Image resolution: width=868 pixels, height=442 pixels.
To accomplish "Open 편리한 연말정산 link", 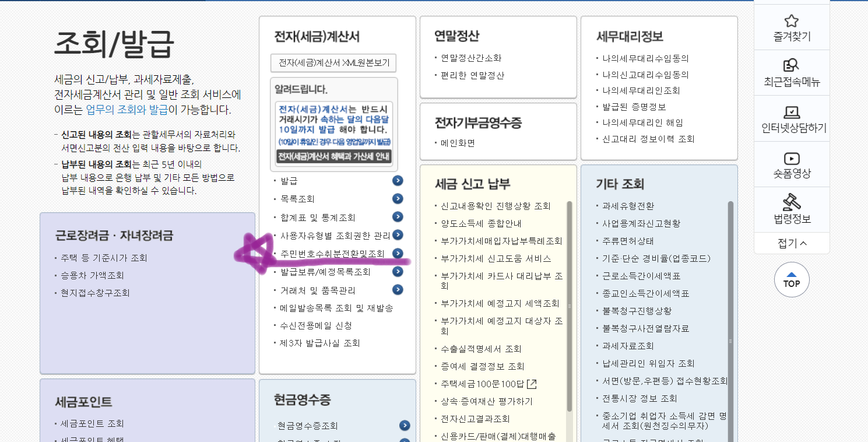I will (x=473, y=75).
